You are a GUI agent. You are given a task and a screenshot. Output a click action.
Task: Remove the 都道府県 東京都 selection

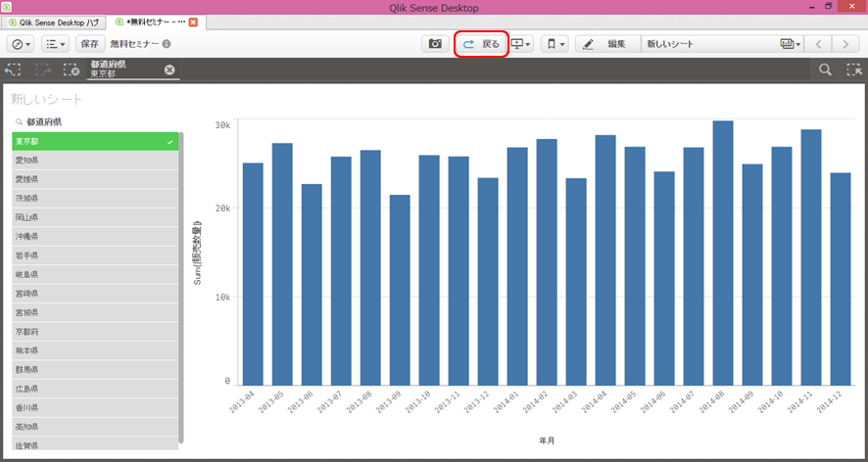click(x=169, y=69)
